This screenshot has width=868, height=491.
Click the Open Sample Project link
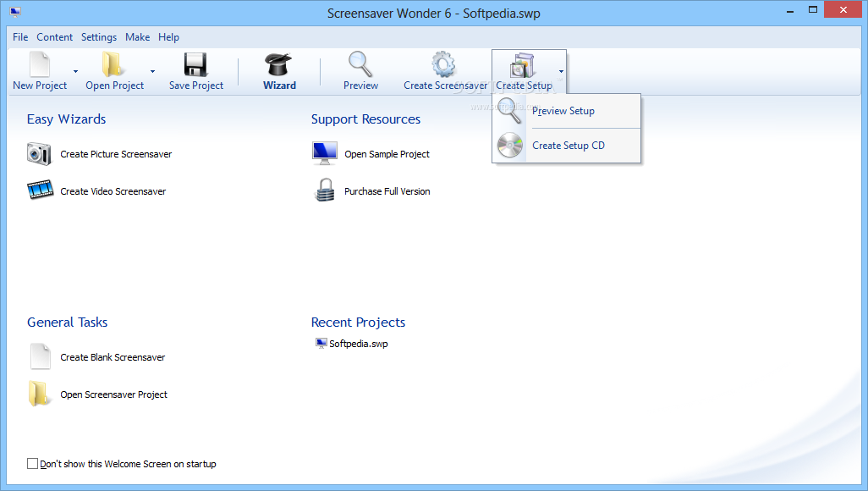coord(387,154)
